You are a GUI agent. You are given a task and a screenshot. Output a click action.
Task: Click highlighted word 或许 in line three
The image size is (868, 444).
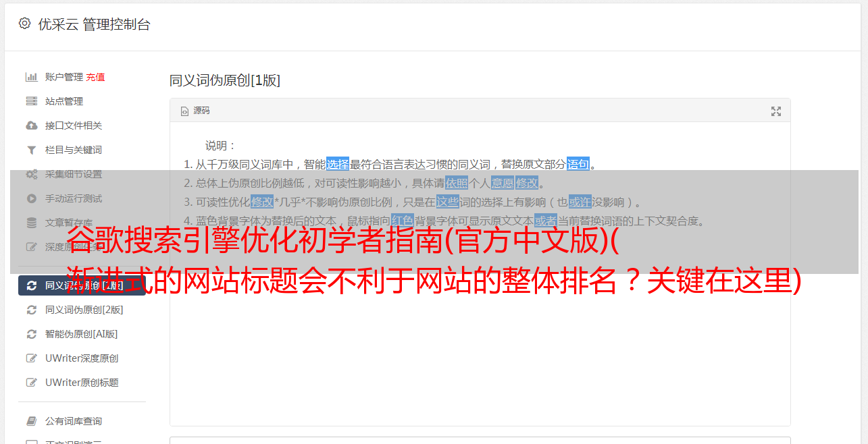580,202
